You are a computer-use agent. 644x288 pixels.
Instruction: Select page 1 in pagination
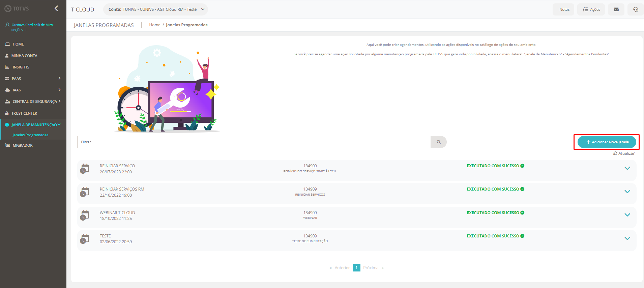(356, 268)
